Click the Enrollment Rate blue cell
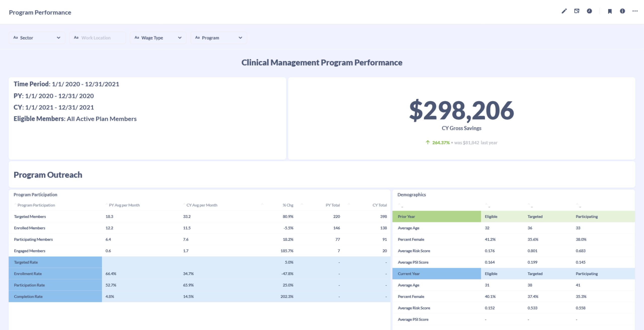Viewport: 644px width, 330px height. (55, 274)
